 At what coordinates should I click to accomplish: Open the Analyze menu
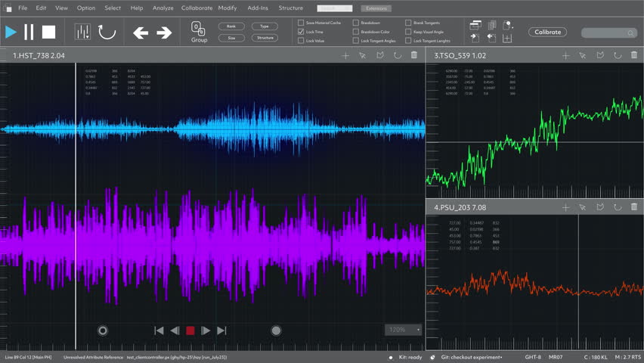click(x=163, y=8)
